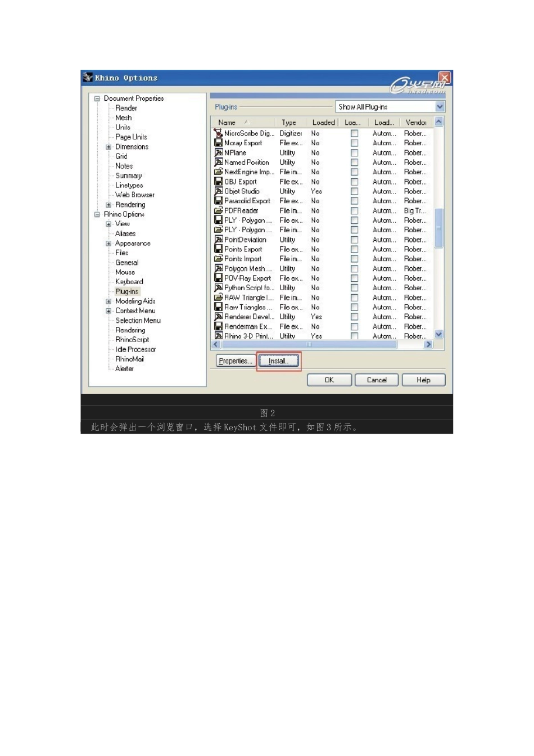Expand the Appearance tree node
The image size is (534, 756).
[x=108, y=244]
